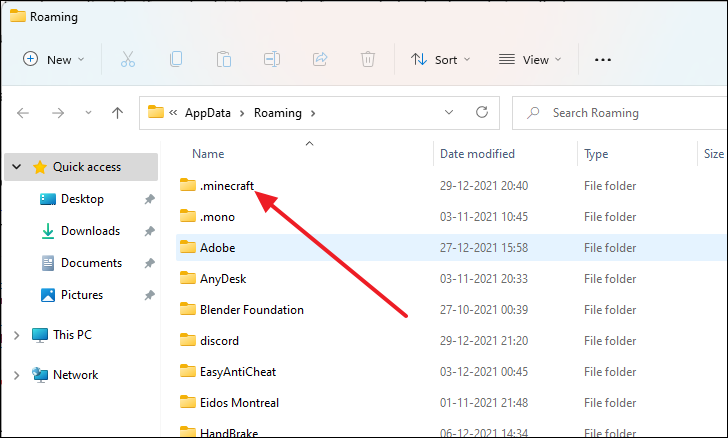Viewport: 728px width, 438px height.
Task: Click the Downloads arrow icon in sidebar
Action: tap(48, 231)
